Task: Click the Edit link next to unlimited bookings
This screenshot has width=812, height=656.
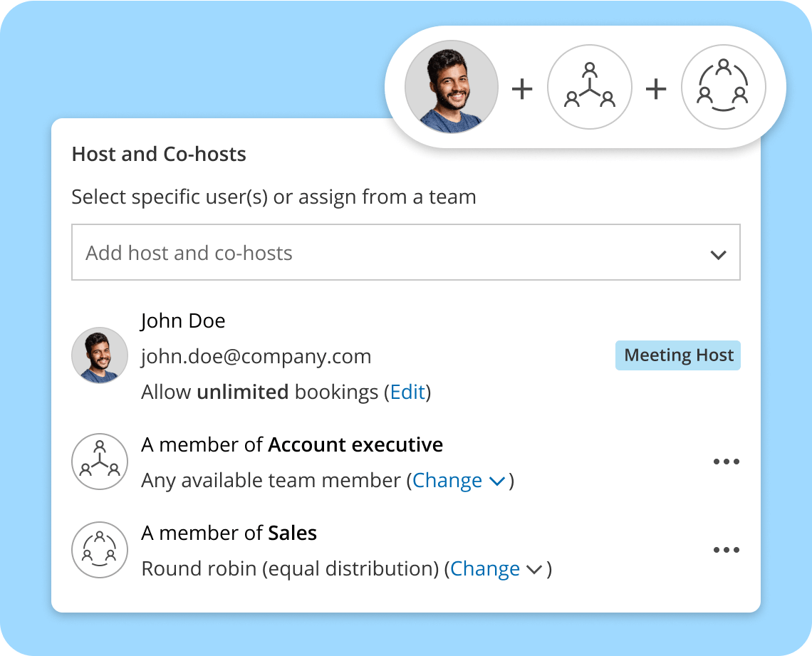Action: pyautogui.click(x=407, y=392)
